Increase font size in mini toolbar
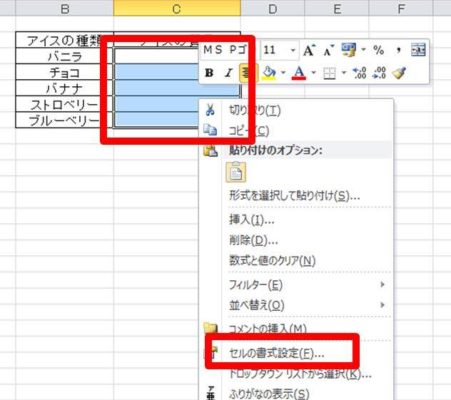The width and height of the screenshot is (451, 400). pyautogui.click(x=309, y=51)
